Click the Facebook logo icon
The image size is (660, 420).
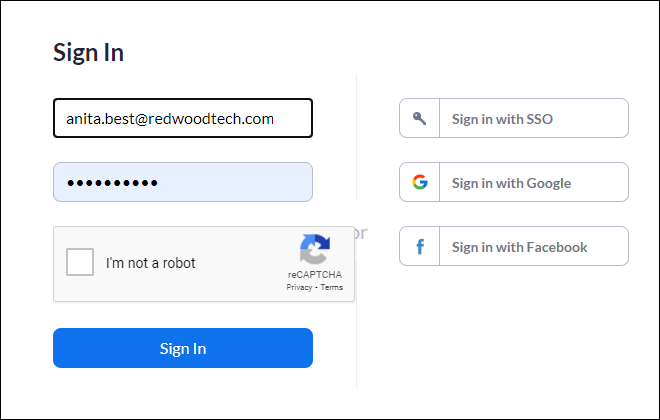[x=420, y=246]
